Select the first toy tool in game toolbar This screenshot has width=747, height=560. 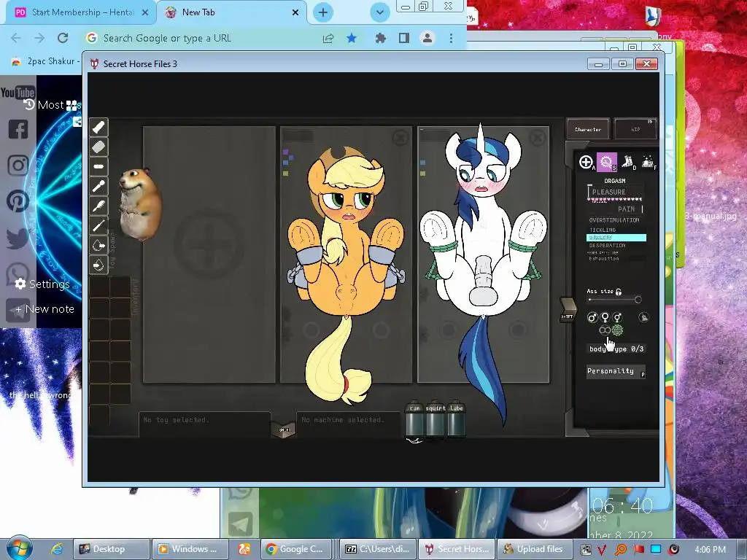pos(98,128)
